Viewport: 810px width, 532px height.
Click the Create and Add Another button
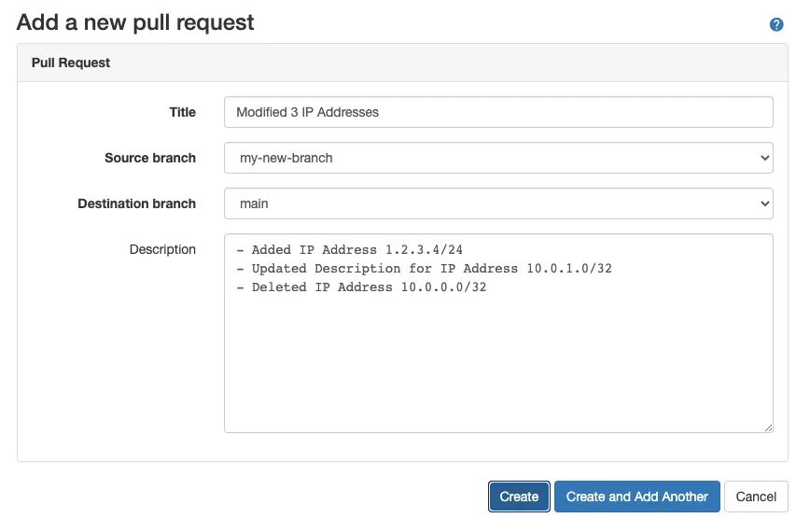click(x=636, y=497)
